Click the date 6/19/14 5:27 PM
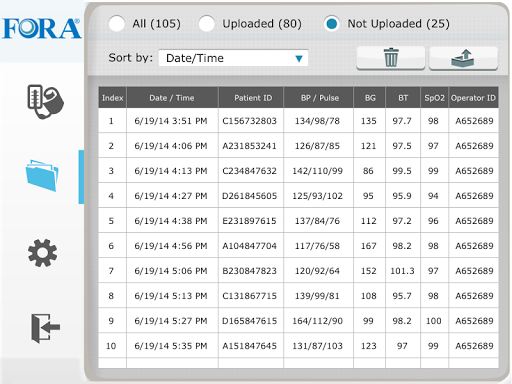 [x=171, y=321]
